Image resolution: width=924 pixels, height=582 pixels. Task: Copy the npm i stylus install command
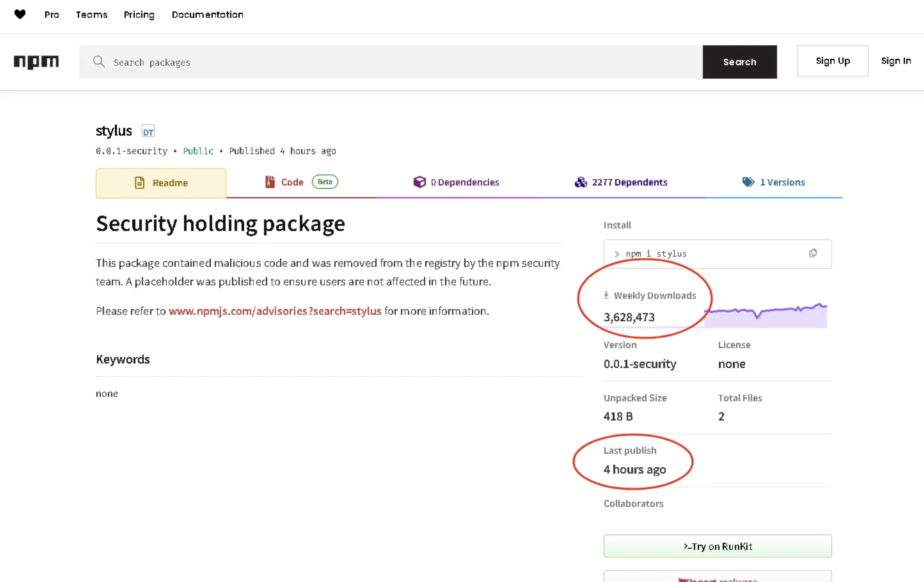[813, 253]
